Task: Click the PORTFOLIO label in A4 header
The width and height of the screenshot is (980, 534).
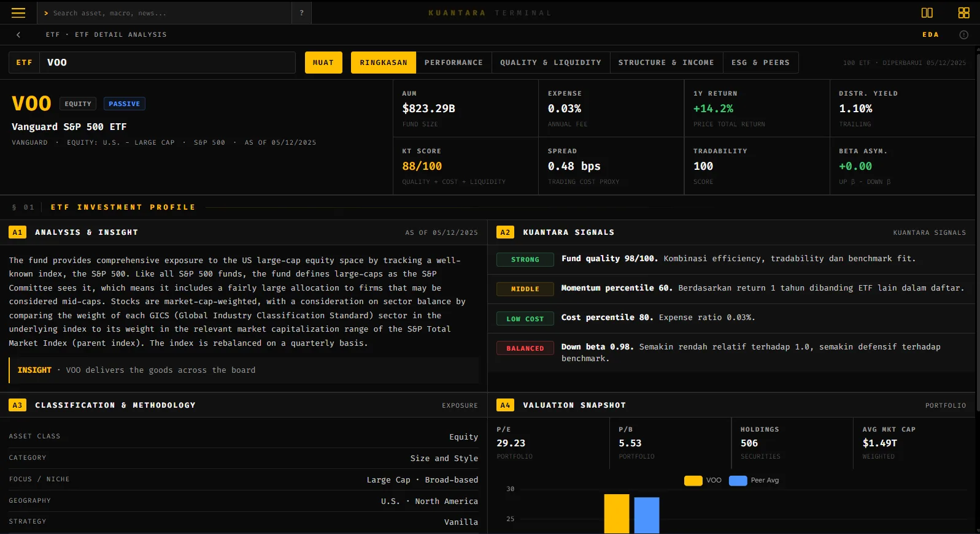Action: (946, 406)
